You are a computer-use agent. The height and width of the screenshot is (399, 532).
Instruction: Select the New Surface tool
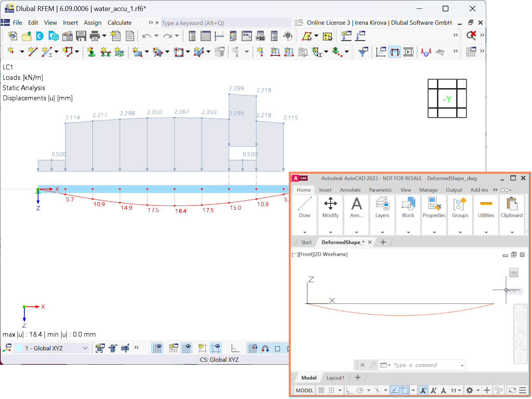[137, 52]
